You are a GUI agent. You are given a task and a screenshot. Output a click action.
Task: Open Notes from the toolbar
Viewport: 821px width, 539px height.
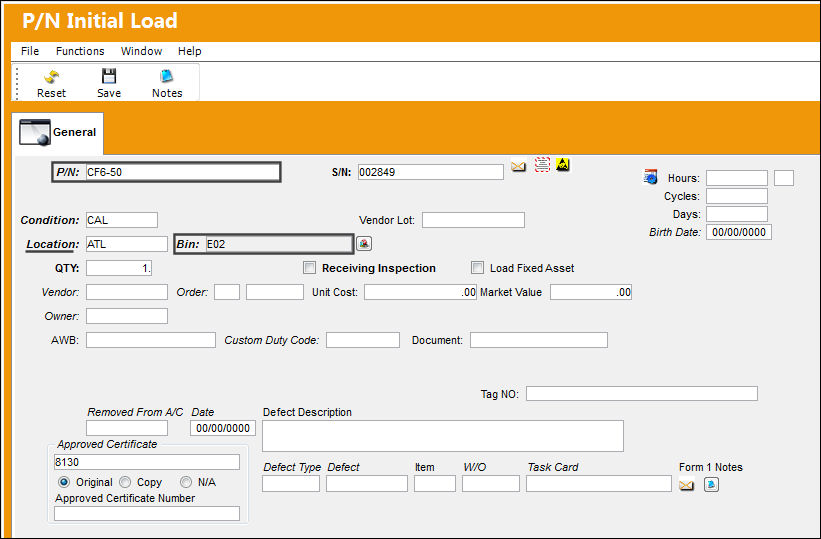[167, 76]
